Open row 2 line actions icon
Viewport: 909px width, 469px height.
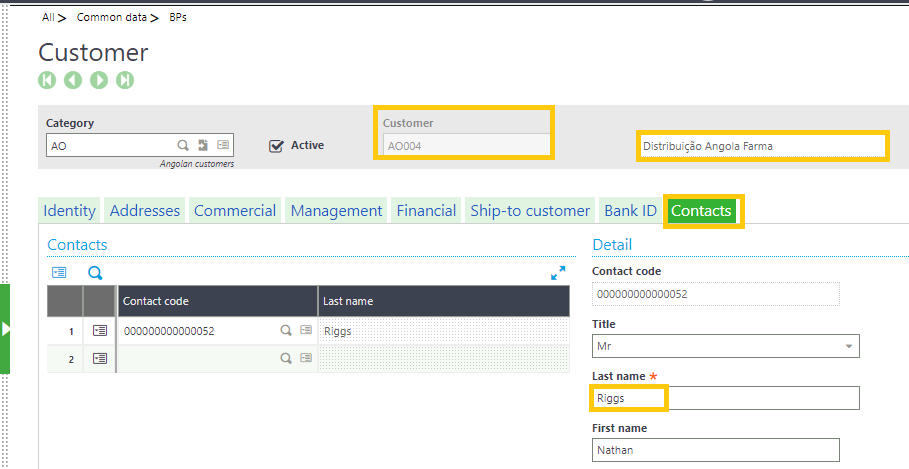coord(100,358)
